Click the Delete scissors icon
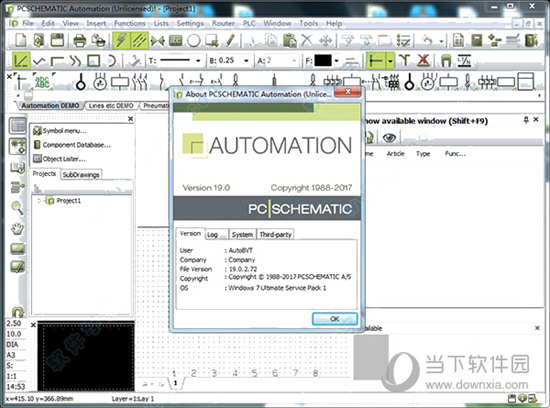Image resolution: width=550 pixels, height=408 pixels. point(307,40)
